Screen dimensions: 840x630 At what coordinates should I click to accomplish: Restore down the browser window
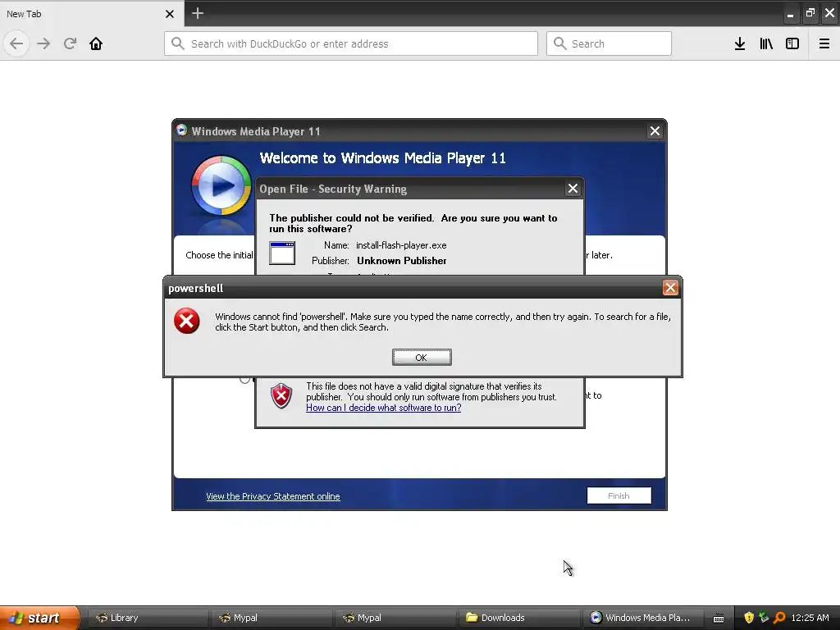pyautogui.click(x=810, y=13)
